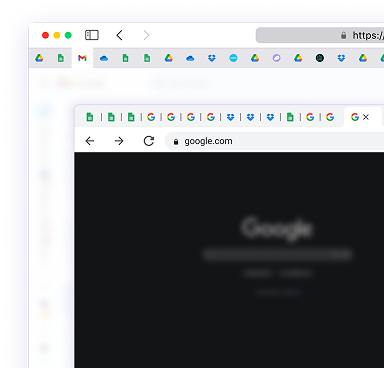Click the Safari address bar showing https

click(x=320, y=35)
